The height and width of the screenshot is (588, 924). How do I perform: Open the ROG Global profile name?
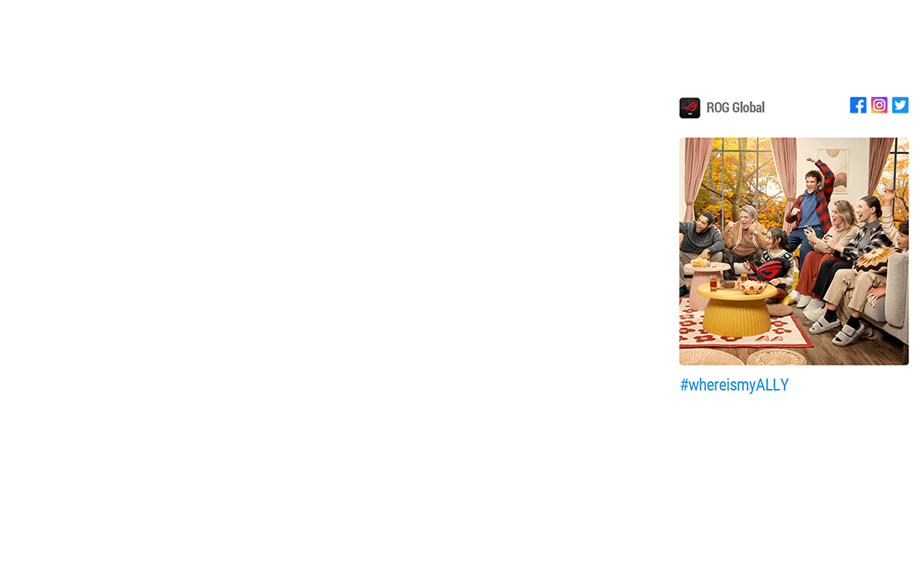click(736, 107)
